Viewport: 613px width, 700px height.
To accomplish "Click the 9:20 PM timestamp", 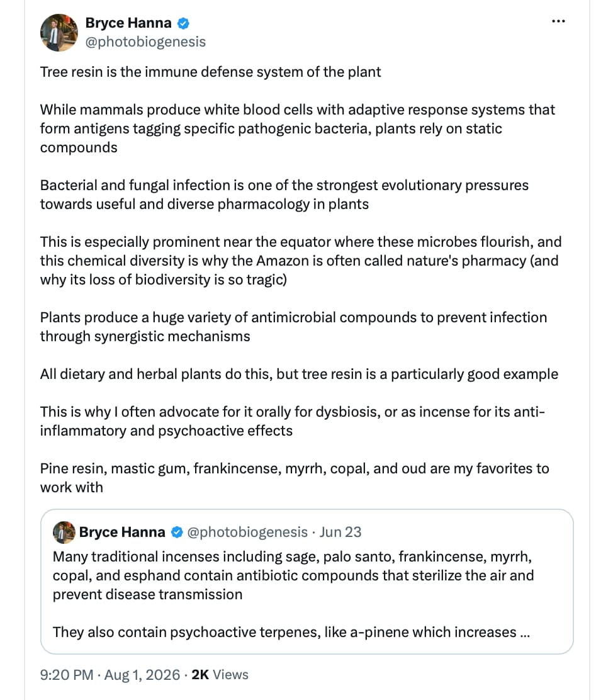I will click(67, 675).
